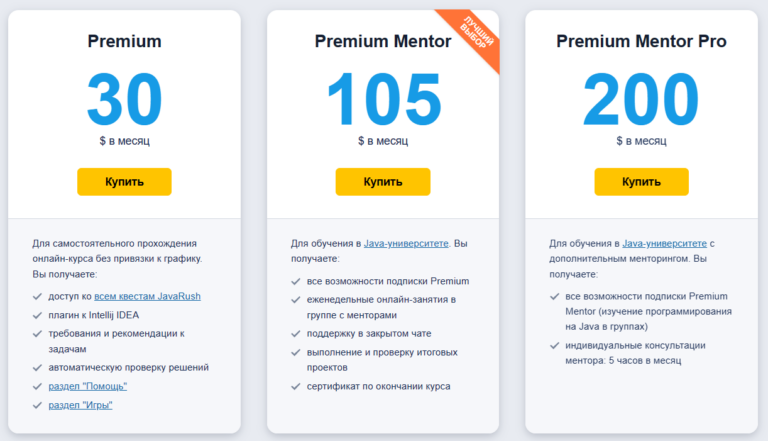The image size is (768, 441).
Task: Follow the раздел "Помощь" link
Action: 87,386
